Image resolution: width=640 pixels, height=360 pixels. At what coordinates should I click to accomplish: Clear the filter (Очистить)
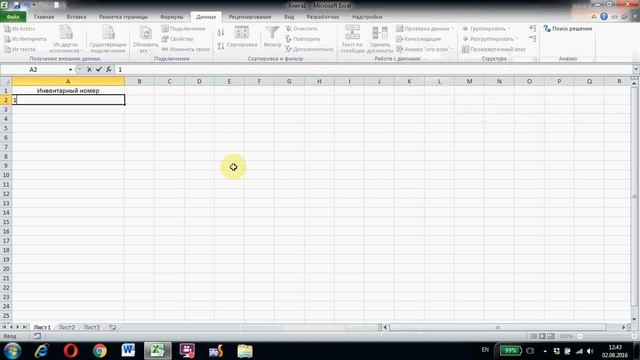tap(301, 29)
